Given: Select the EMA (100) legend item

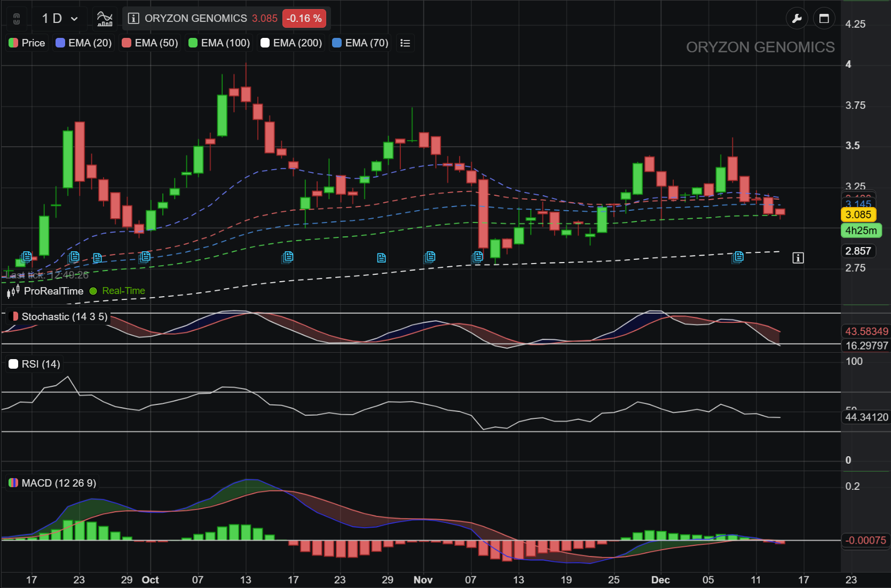Looking at the screenshot, I should pos(219,43).
